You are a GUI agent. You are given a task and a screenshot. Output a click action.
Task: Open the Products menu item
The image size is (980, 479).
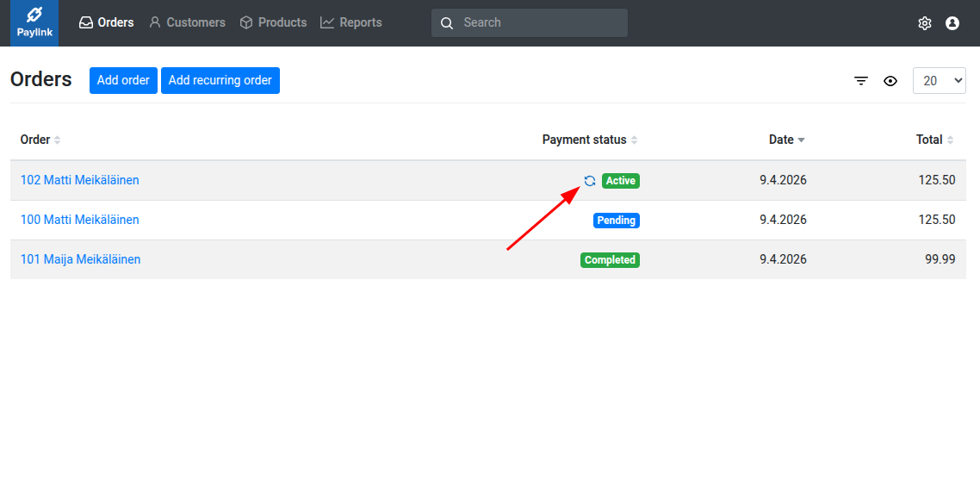point(273,22)
